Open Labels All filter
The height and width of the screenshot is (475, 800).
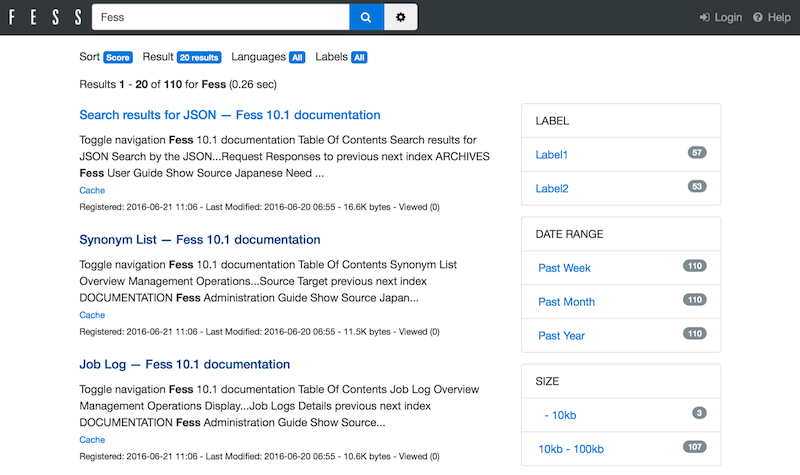click(x=359, y=57)
